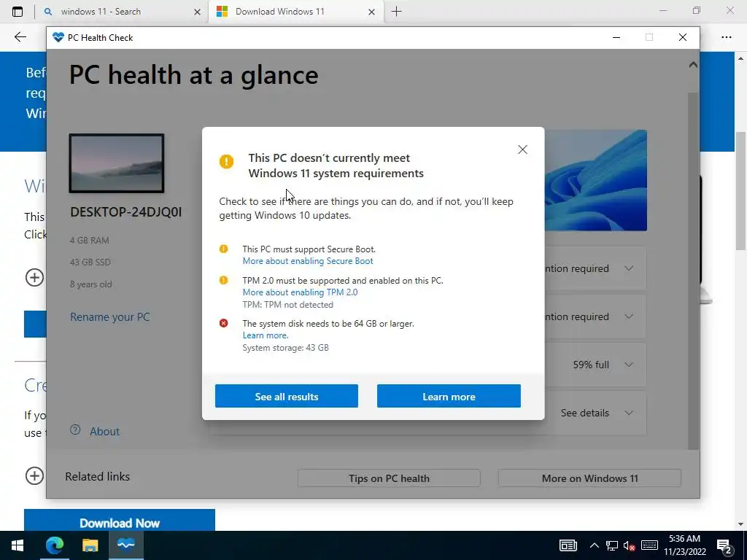This screenshot has width=747, height=560.
Task: Expand the 59% full storage chevron
Action: point(629,365)
